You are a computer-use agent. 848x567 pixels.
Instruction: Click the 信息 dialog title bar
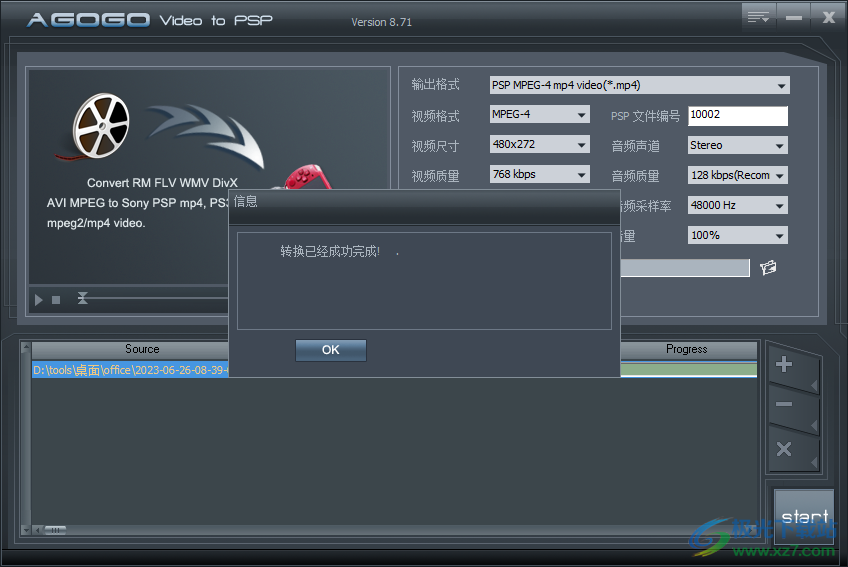424,207
